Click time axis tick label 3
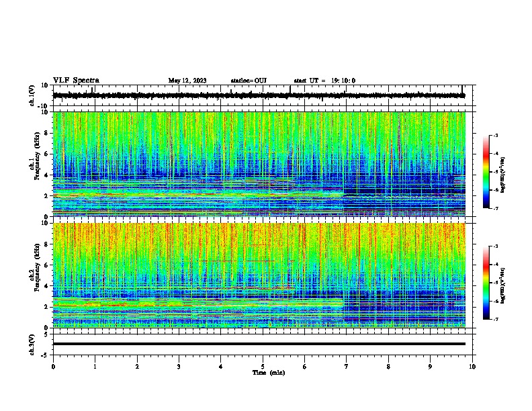The width and height of the screenshot is (532, 411). coord(179,367)
